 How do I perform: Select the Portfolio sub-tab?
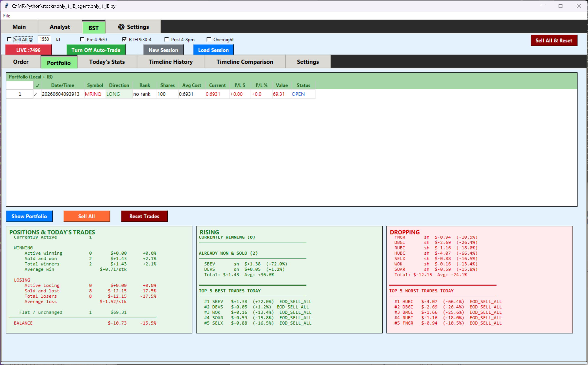coord(59,63)
